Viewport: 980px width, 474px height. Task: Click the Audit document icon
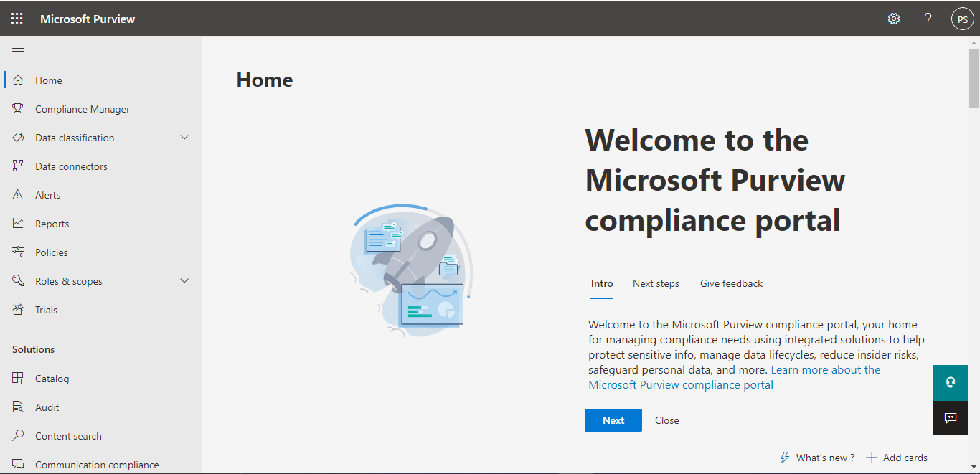19,407
